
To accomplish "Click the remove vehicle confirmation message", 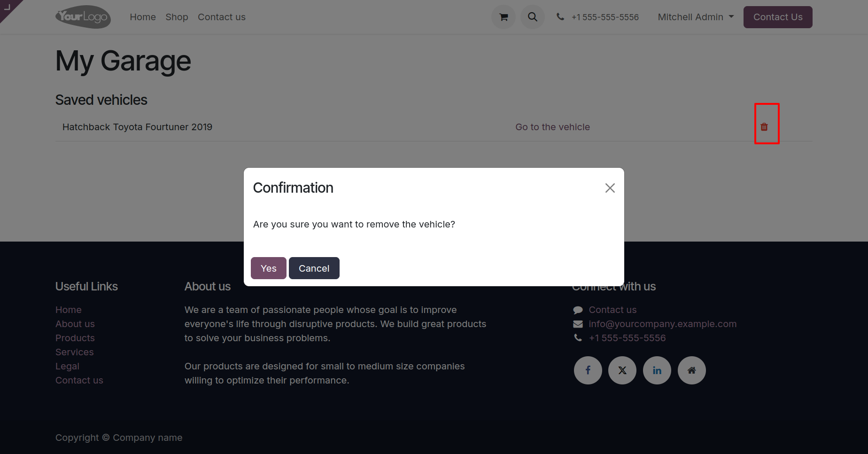I will pyautogui.click(x=354, y=224).
